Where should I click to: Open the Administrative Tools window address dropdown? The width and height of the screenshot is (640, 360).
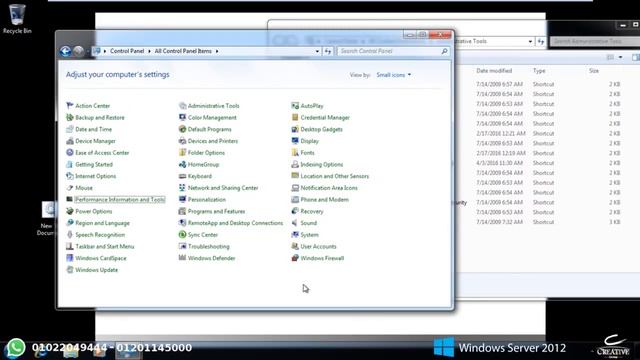pos(530,42)
